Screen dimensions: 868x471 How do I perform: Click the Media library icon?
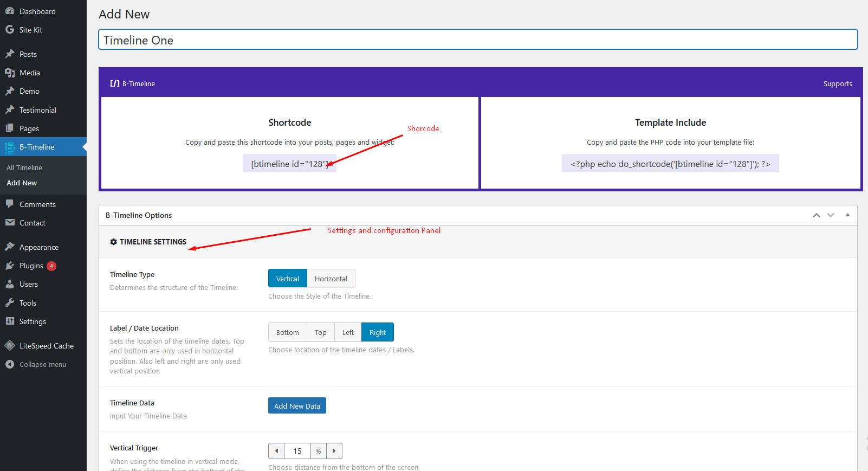(10, 72)
